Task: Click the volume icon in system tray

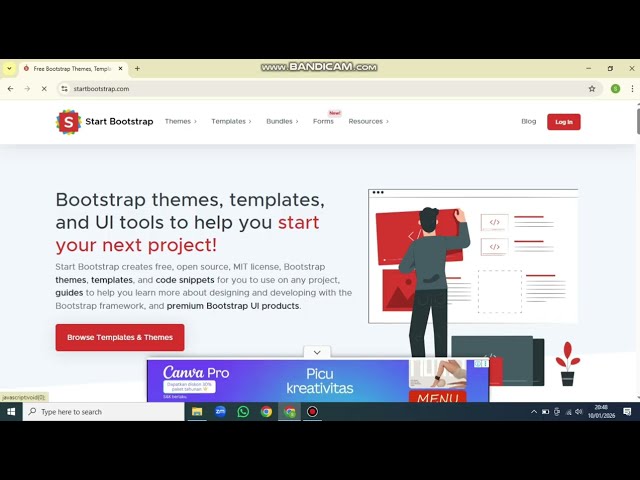Action: click(578, 412)
